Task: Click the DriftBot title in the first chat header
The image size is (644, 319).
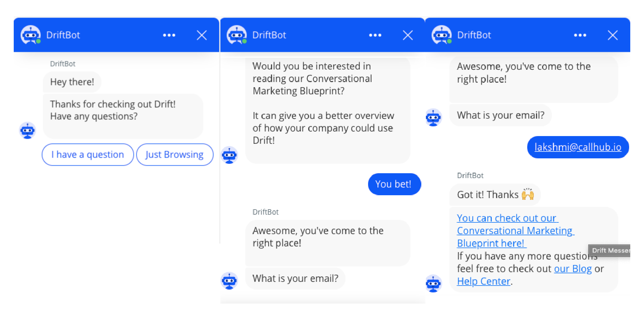Action: tap(63, 35)
